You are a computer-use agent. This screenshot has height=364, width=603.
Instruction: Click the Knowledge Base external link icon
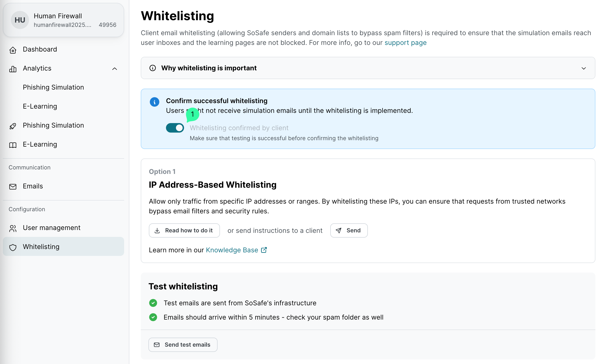tap(264, 250)
